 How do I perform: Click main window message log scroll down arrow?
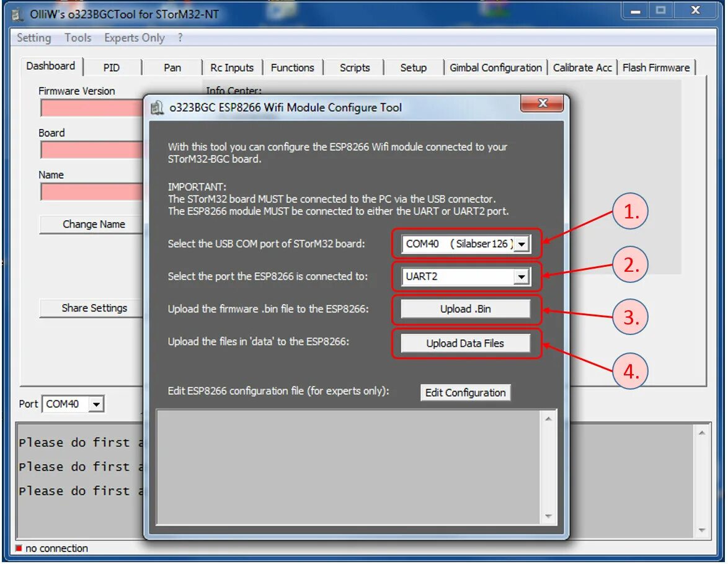[x=701, y=530]
